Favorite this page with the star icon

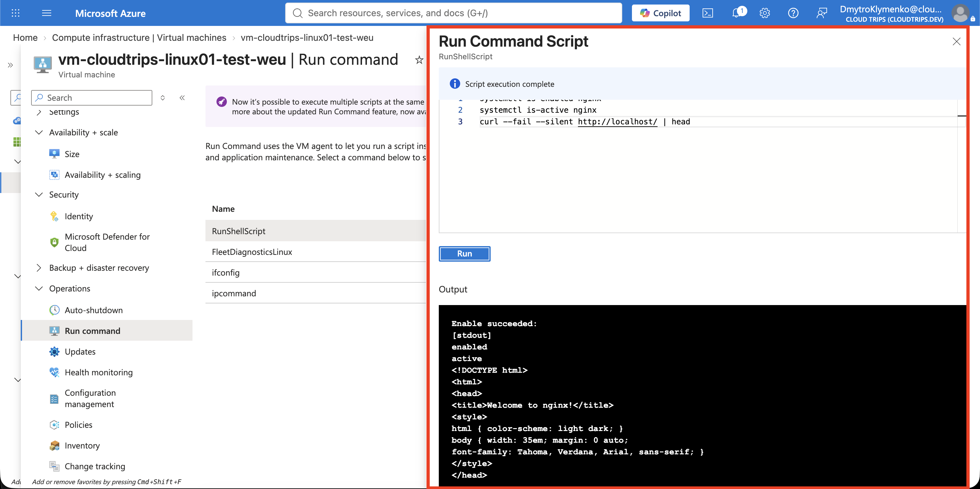(x=419, y=60)
